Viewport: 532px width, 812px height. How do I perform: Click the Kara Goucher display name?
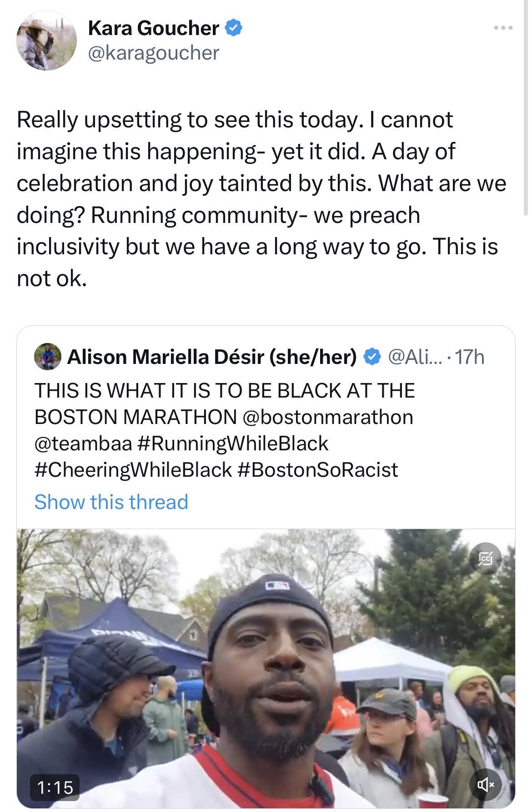click(x=153, y=28)
